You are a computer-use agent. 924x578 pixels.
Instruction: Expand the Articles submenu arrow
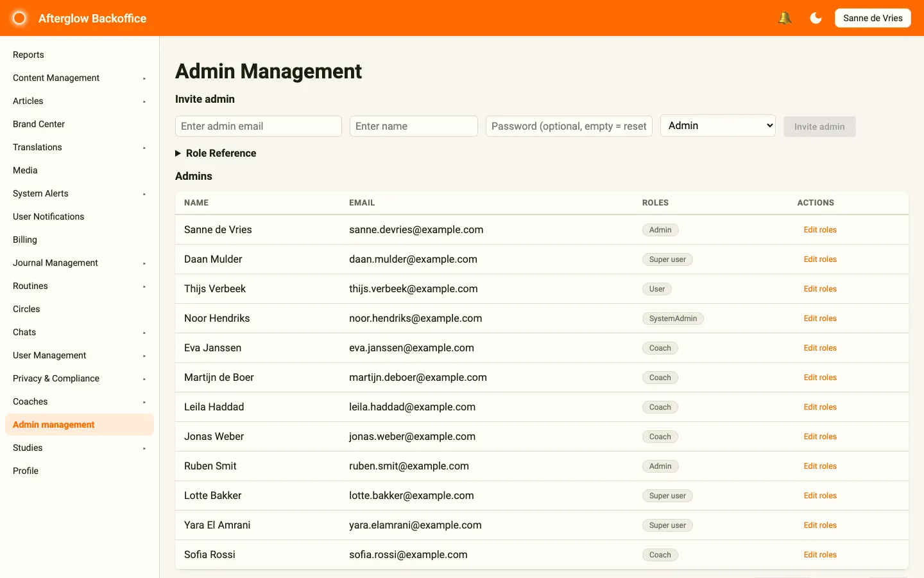click(x=144, y=101)
